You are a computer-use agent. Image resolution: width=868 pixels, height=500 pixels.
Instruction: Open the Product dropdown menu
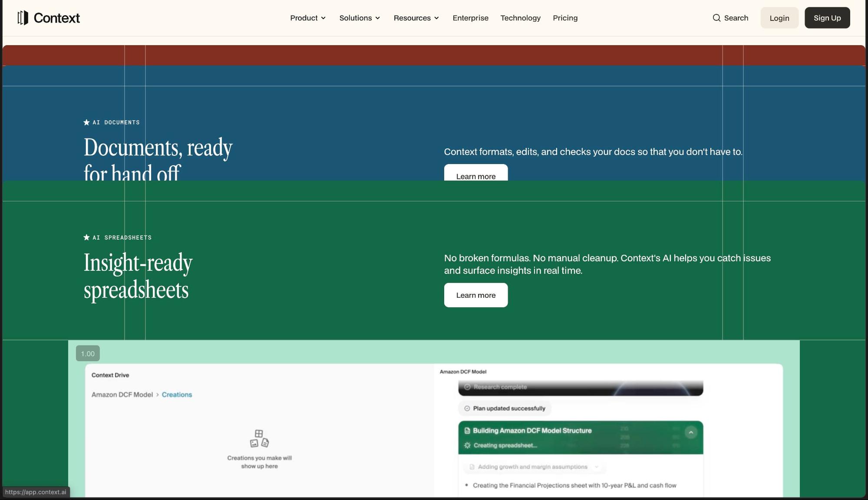pyautogui.click(x=308, y=18)
